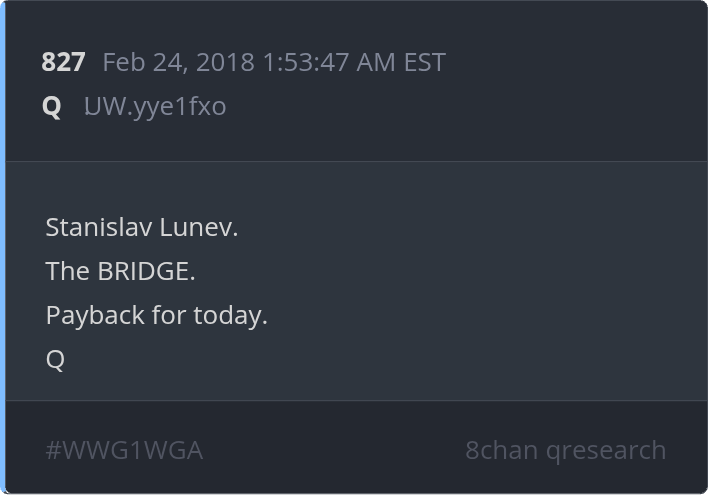Screen dimensions: 710x496
Task: Click the tripcode UW.yye1fxo
Action: point(155,105)
